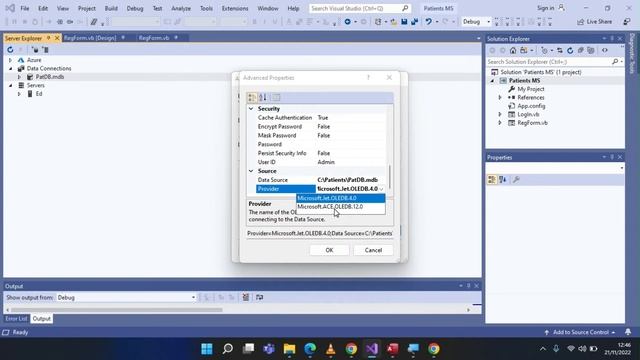Click Connect to Server icon in Server Explorer
The width and height of the screenshot is (640, 360).
(45, 50)
